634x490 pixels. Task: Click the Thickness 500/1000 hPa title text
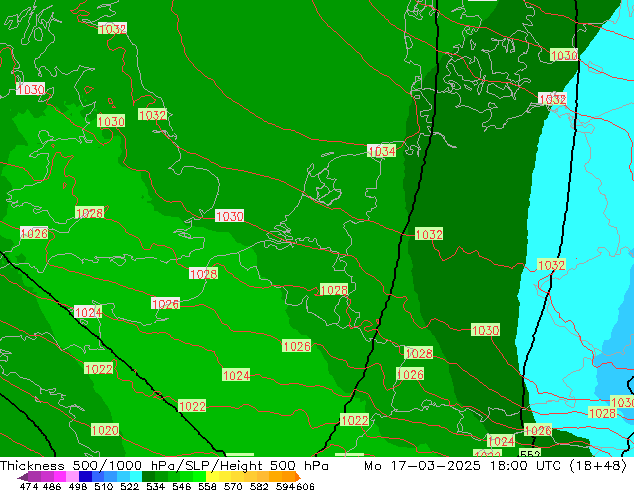tap(91, 466)
